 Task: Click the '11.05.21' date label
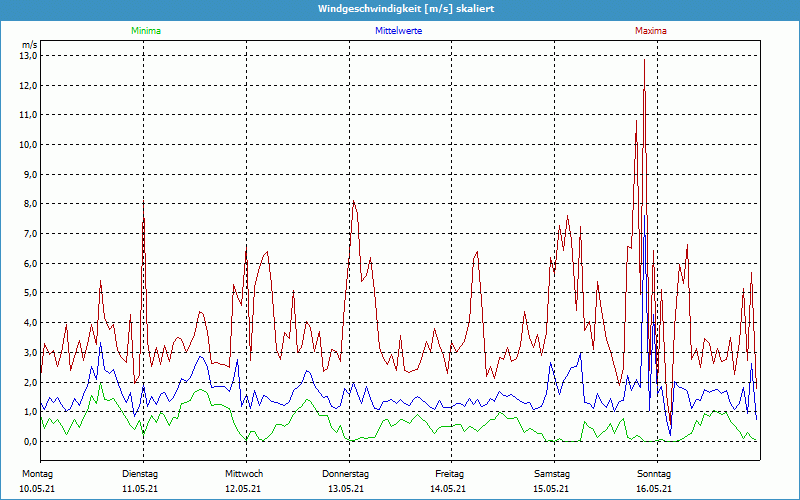coord(140,489)
